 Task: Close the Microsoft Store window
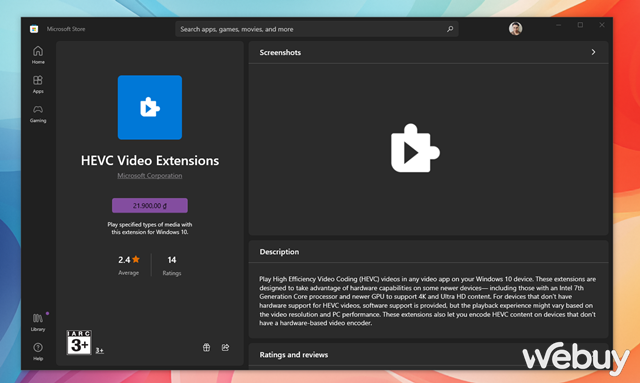pyautogui.click(x=602, y=25)
